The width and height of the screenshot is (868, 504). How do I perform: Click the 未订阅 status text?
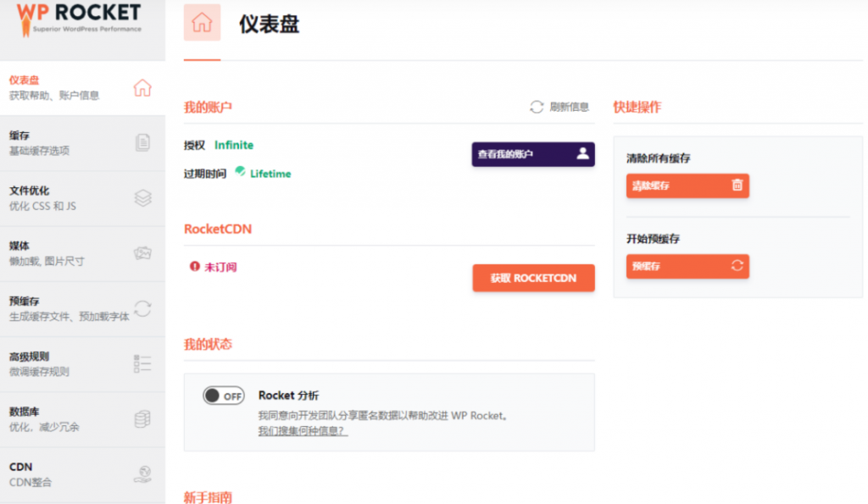click(220, 267)
